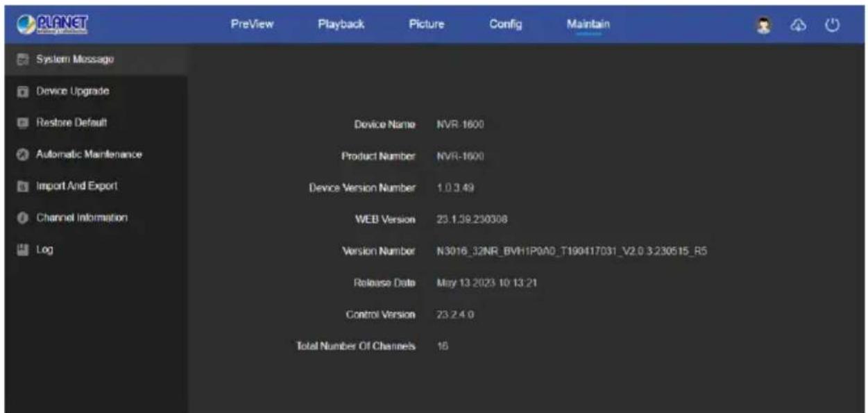Click the Total Number Of Channels label

pyautogui.click(x=356, y=346)
